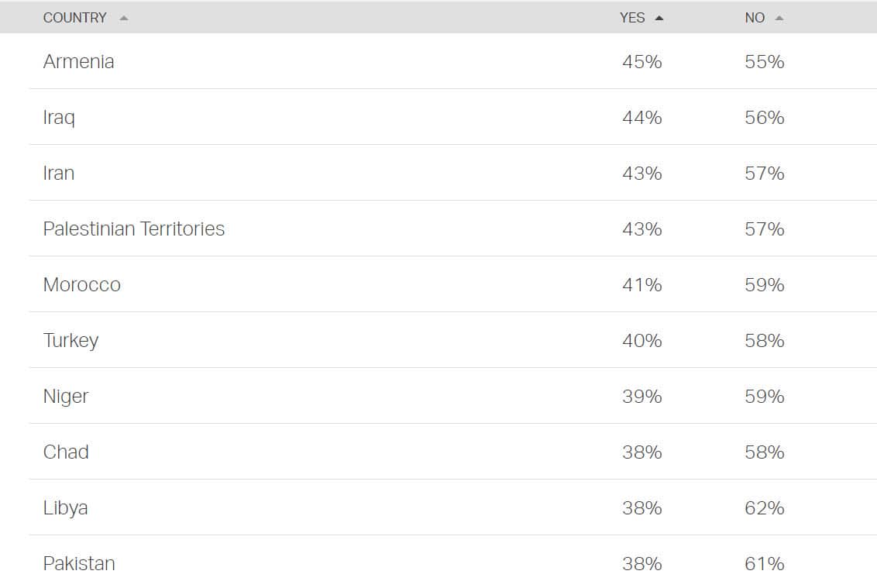This screenshot has height=588, width=877.
Task: Sort the table by COUNTRY header
Action: pyautogui.click(x=74, y=17)
